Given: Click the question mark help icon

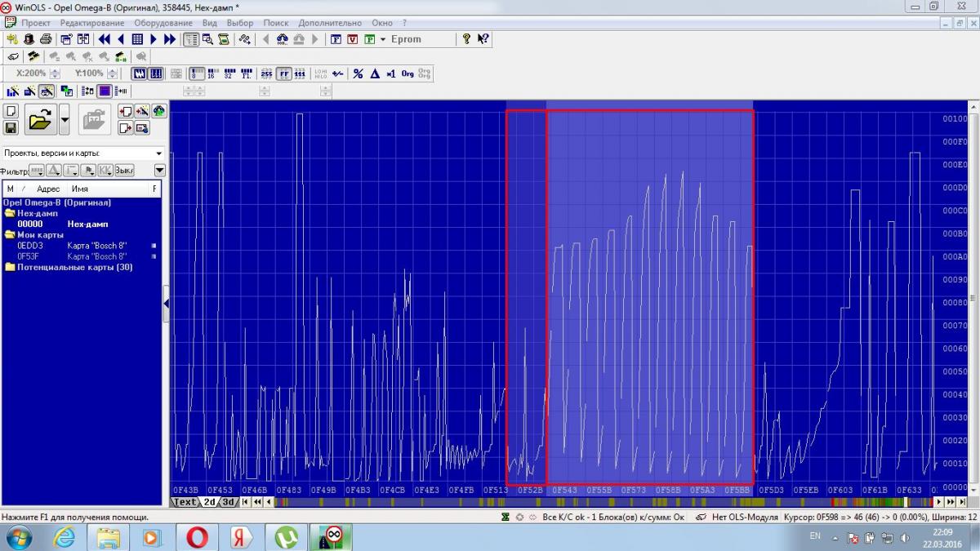Looking at the screenshot, I should coord(466,39).
